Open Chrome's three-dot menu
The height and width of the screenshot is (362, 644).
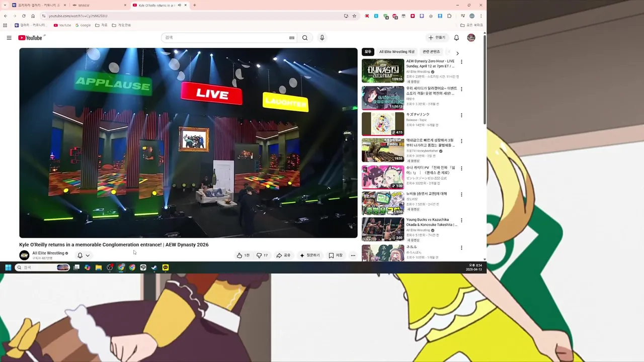coord(481,16)
